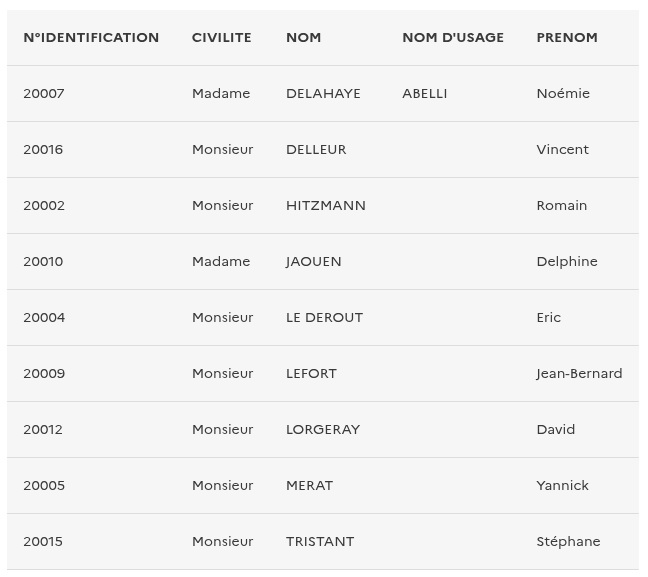
Task: Click the JAOUEN name cell
Action: [x=314, y=262]
